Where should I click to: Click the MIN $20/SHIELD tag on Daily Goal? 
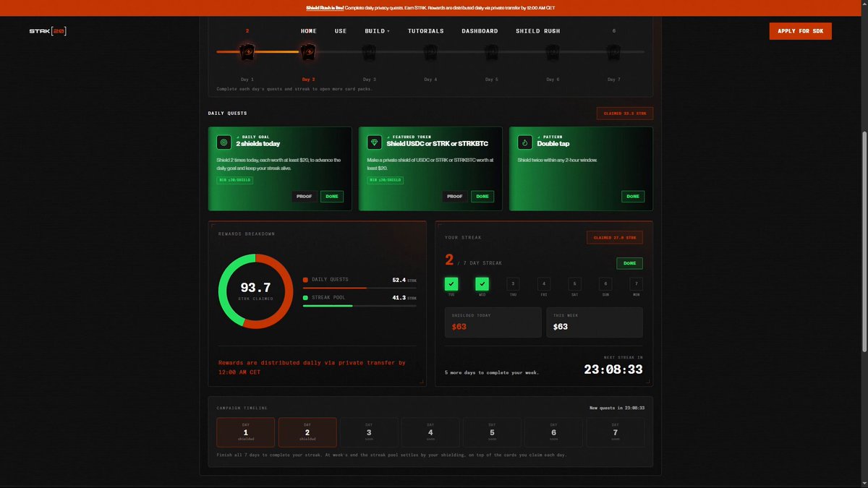click(234, 180)
